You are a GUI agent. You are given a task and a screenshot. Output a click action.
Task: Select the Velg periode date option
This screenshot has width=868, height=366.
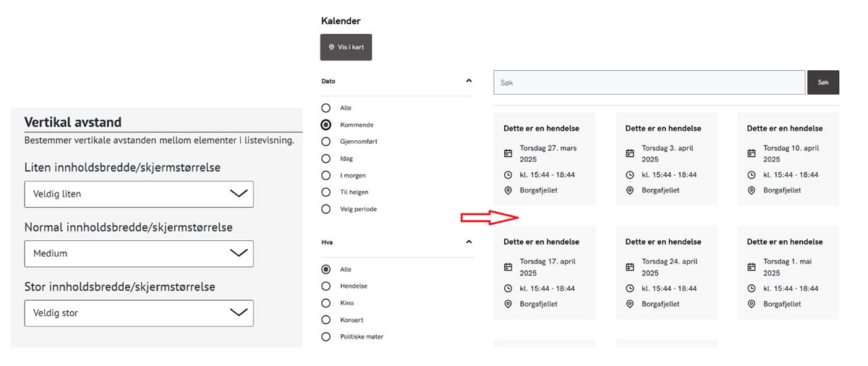(x=325, y=209)
